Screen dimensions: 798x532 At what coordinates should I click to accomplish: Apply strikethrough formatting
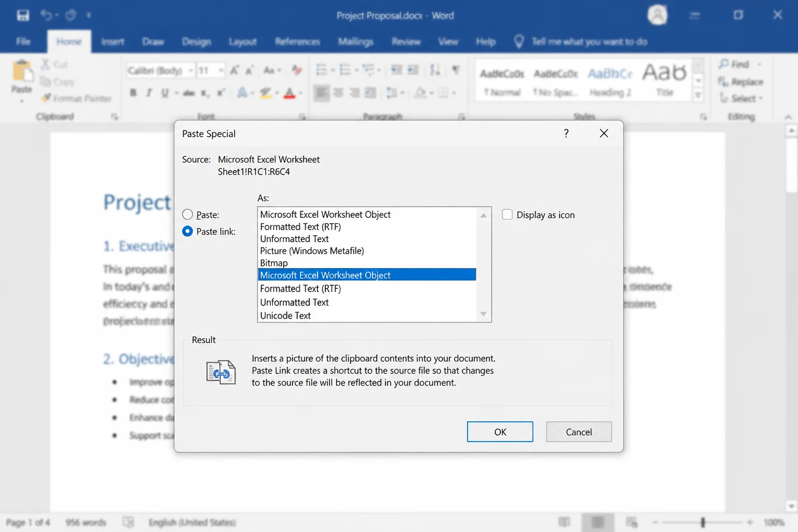click(x=189, y=93)
